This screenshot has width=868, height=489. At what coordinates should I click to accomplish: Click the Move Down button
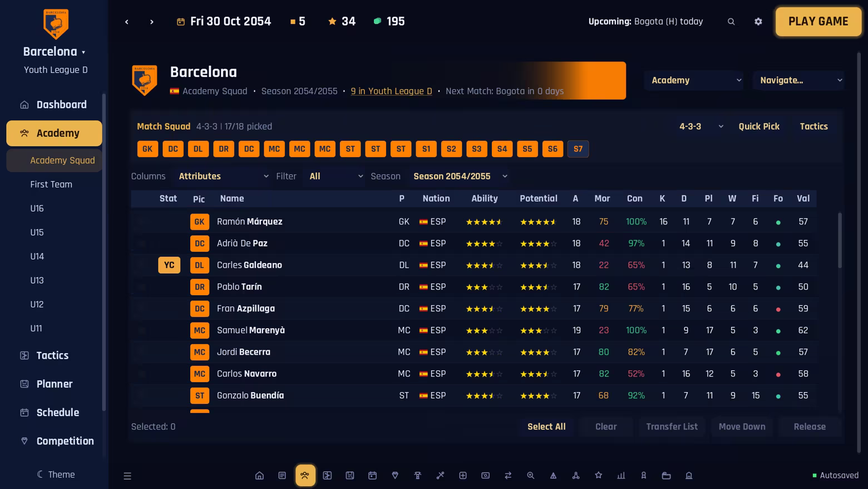tap(742, 427)
